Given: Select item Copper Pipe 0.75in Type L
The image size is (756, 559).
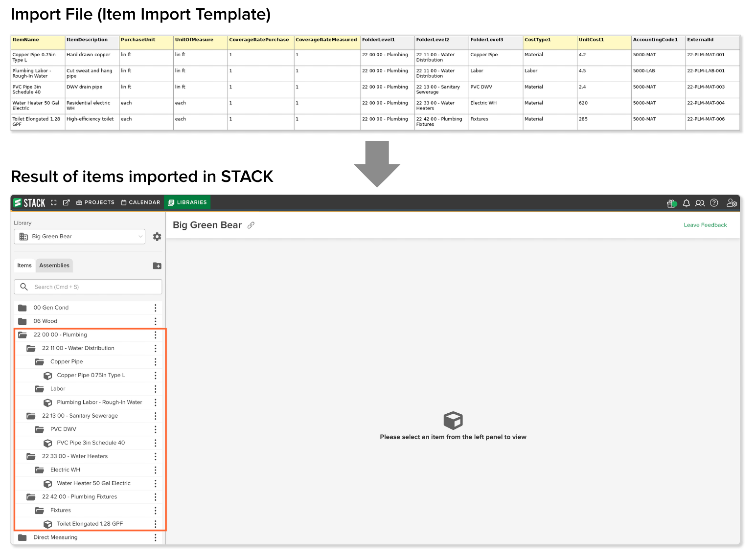Looking at the screenshot, I should 91,375.
